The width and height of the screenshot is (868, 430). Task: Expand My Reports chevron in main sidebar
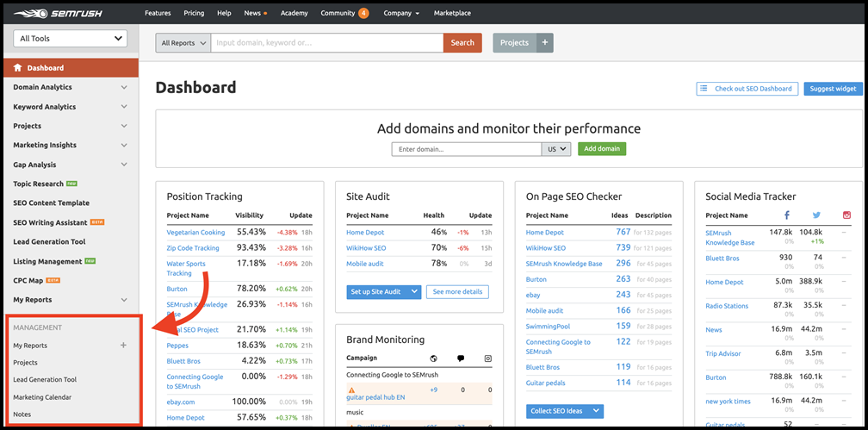pos(124,300)
